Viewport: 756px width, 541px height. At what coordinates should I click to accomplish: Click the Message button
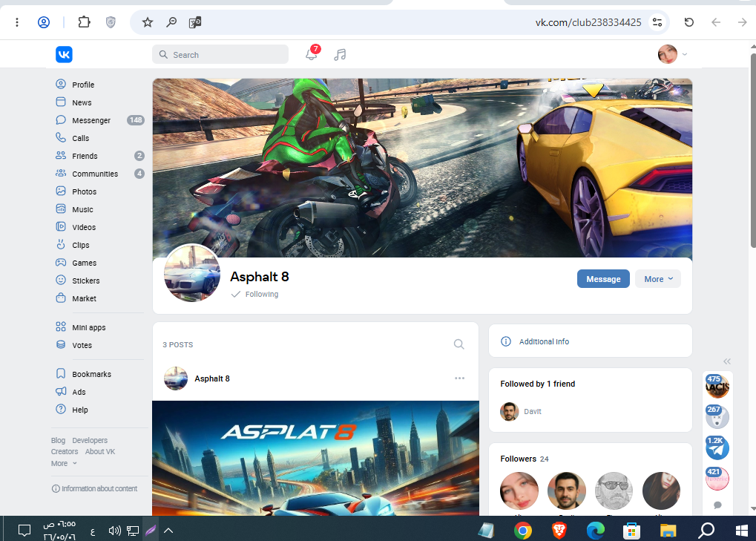tap(603, 279)
